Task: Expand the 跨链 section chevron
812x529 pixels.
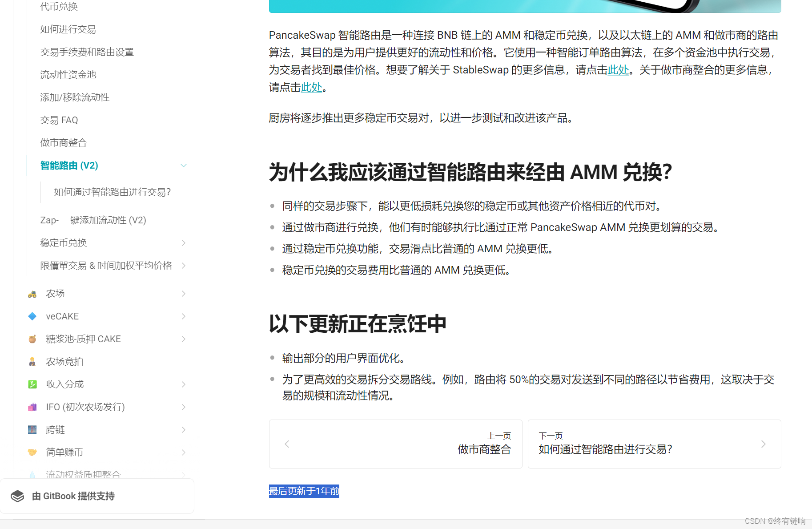Action: (x=184, y=430)
